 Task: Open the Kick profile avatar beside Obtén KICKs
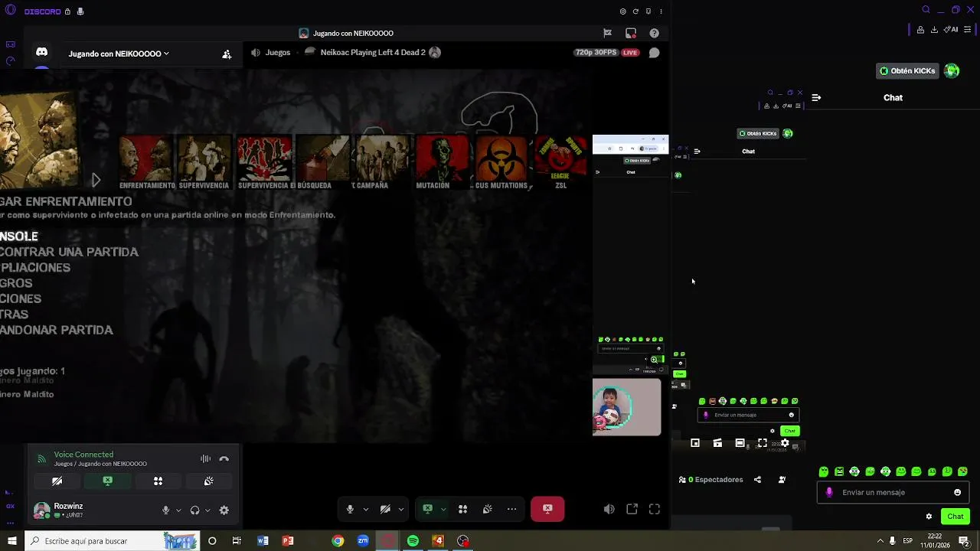(x=952, y=71)
